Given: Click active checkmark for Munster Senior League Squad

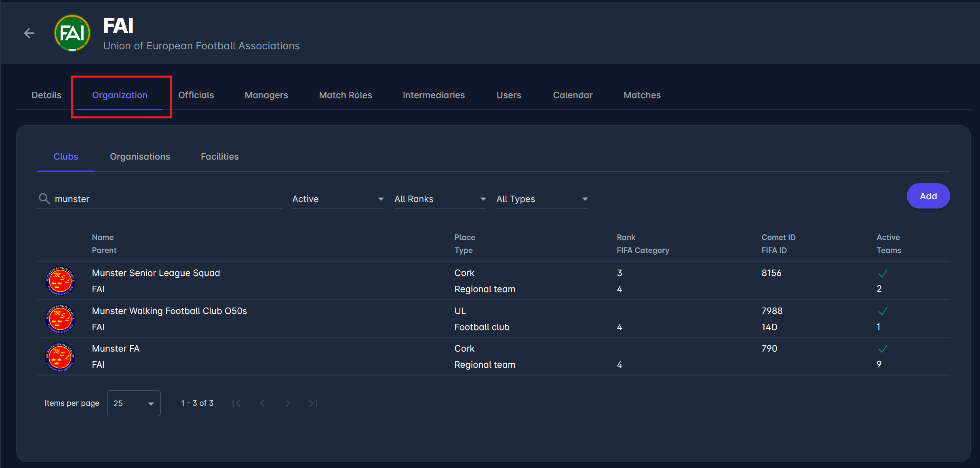Looking at the screenshot, I should click(x=883, y=274).
